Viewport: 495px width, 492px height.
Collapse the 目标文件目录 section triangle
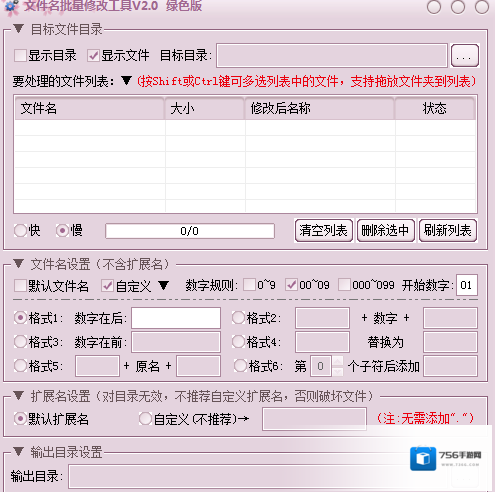(x=19, y=29)
